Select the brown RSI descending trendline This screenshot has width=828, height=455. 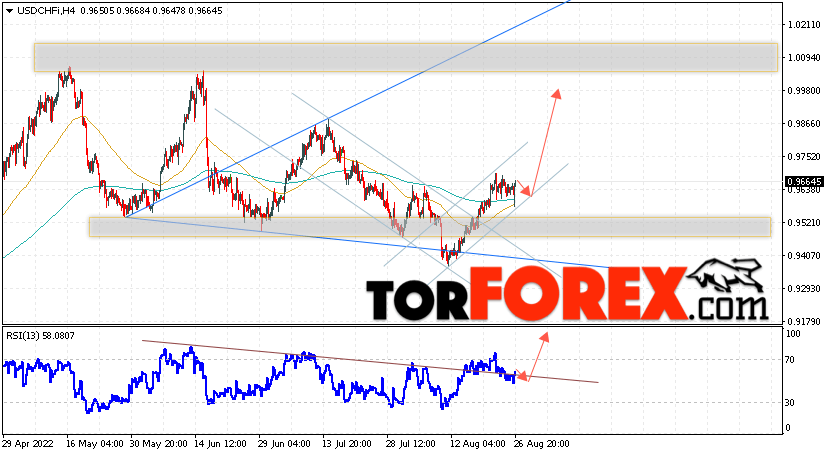tap(370, 362)
